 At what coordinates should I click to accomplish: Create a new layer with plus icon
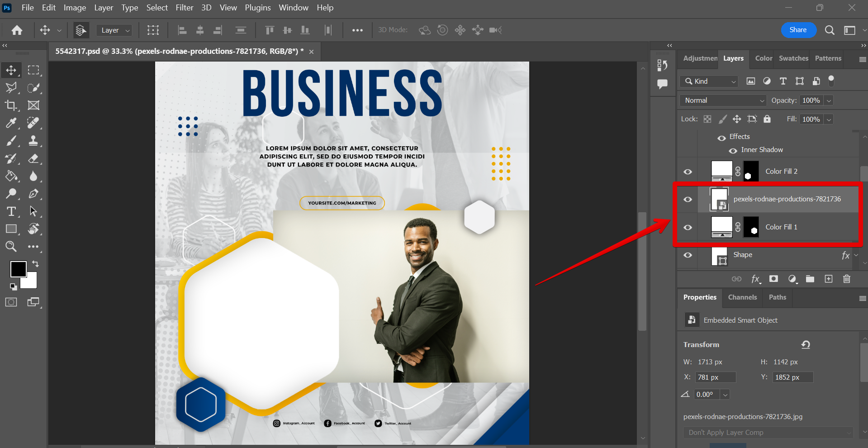point(828,279)
